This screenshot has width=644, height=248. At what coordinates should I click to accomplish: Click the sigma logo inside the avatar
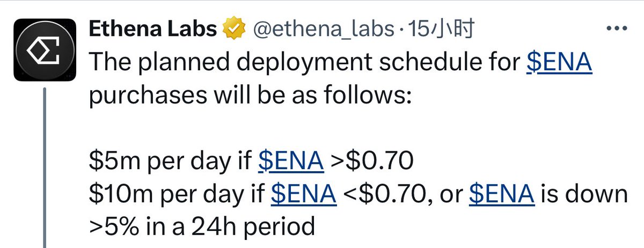tap(44, 50)
